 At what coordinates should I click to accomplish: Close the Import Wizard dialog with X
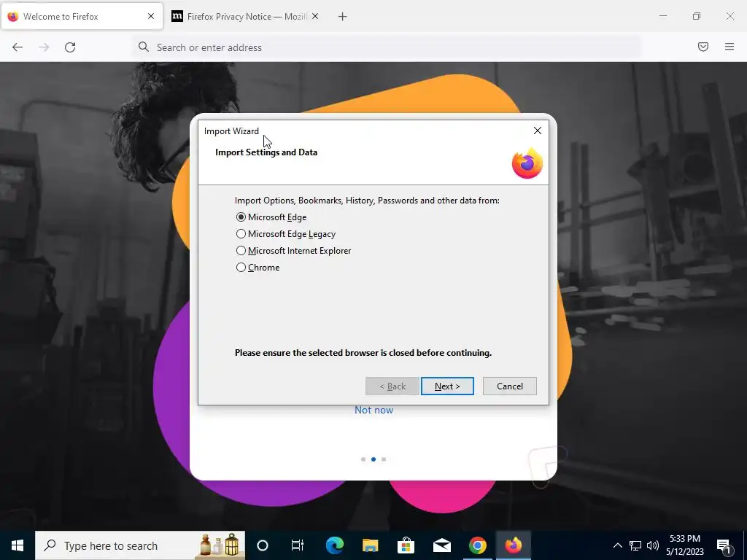pos(538,131)
